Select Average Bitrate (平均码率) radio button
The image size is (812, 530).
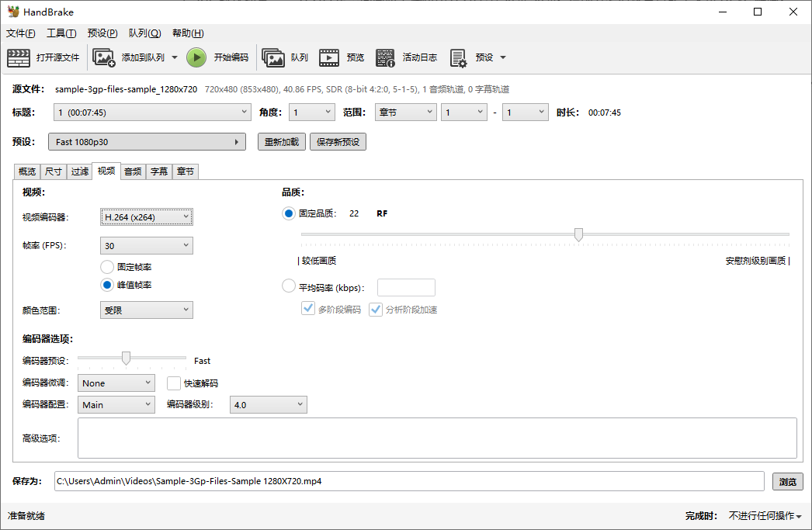[x=289, y=286]
